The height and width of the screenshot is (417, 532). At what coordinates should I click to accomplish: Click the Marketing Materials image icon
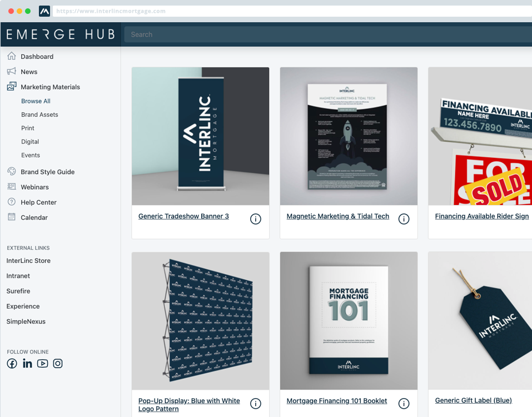tap(12, 86)
